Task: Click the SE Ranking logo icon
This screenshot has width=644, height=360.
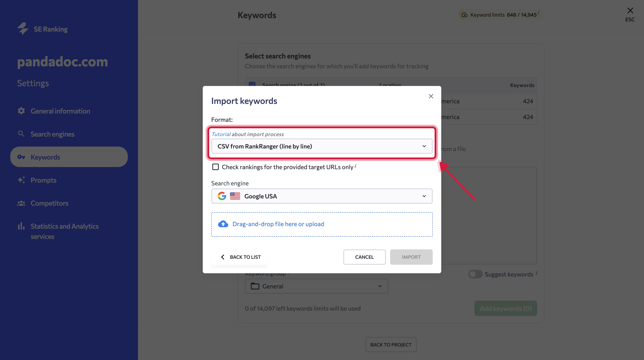Action: (x=23, y=29)
